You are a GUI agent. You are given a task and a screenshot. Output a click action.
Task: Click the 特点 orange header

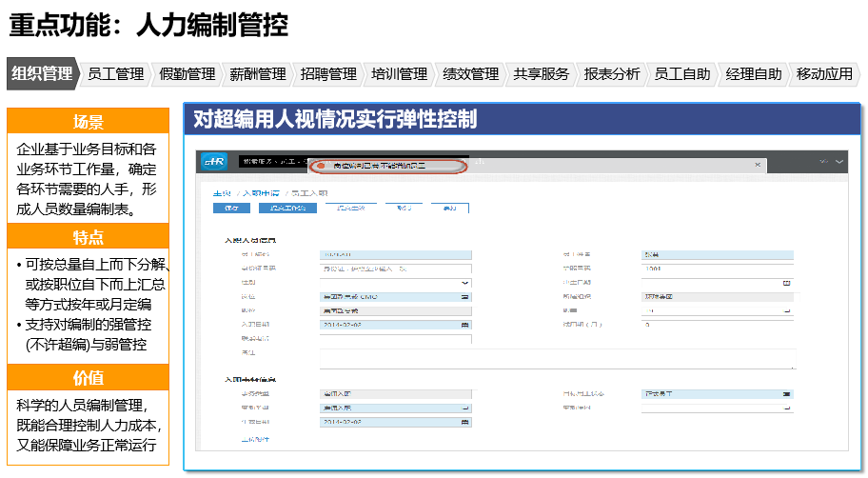(x=88, y=236)
